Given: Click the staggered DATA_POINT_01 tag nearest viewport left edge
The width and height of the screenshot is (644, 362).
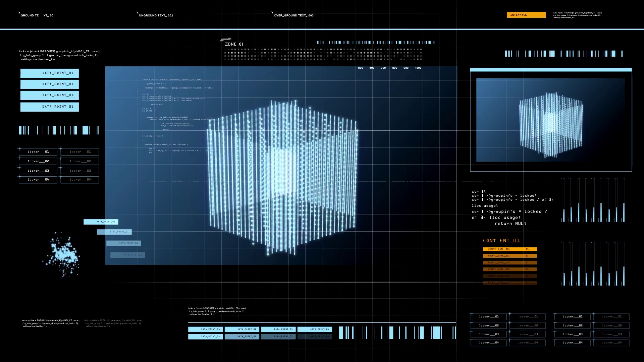Looking at the screenshot, I should 101,222.
